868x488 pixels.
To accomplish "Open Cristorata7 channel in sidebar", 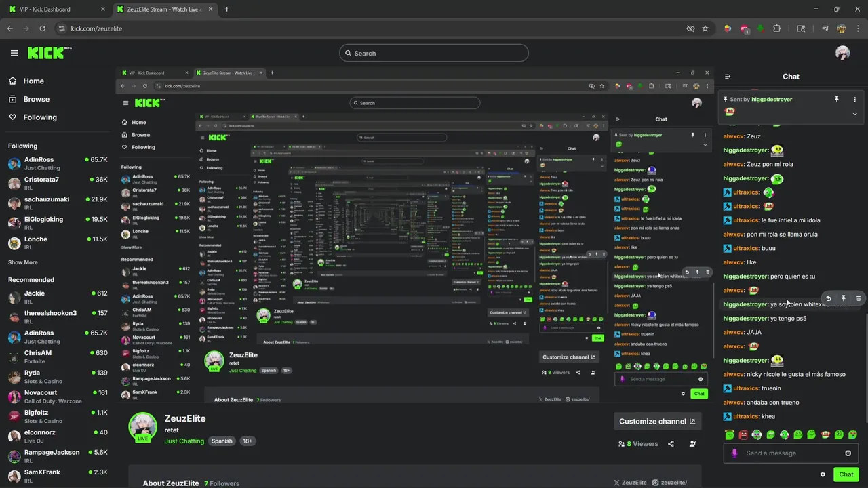I will [58, 183].
